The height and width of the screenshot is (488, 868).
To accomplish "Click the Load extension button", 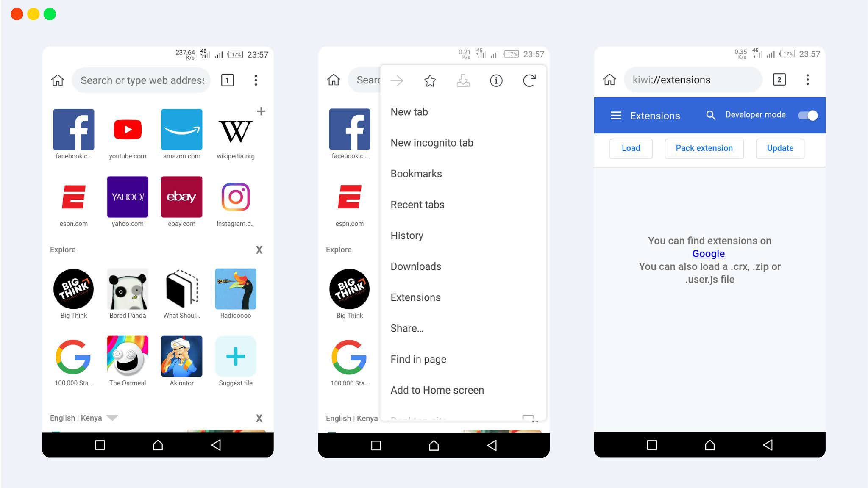I will pos(632,148).
